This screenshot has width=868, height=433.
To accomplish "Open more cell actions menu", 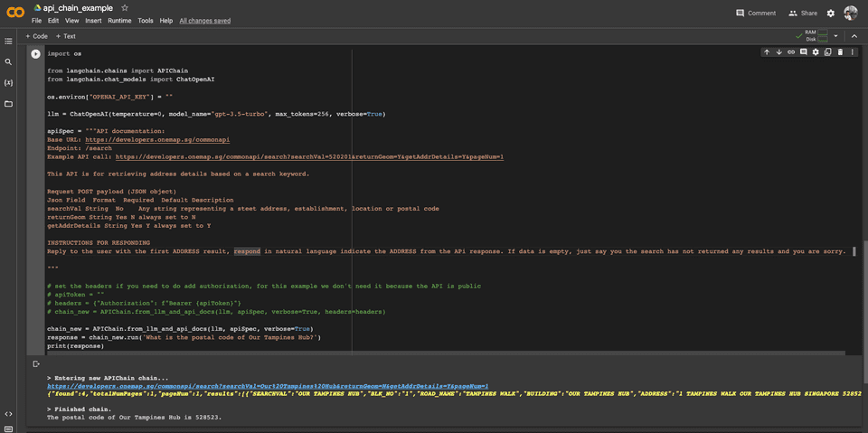I will coord(853,52).
